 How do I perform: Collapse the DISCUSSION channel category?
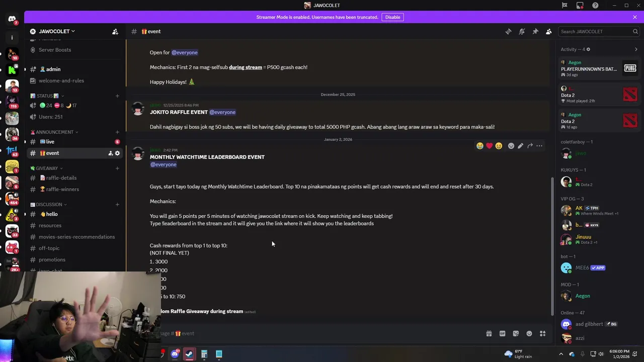[x=49, y=204]
